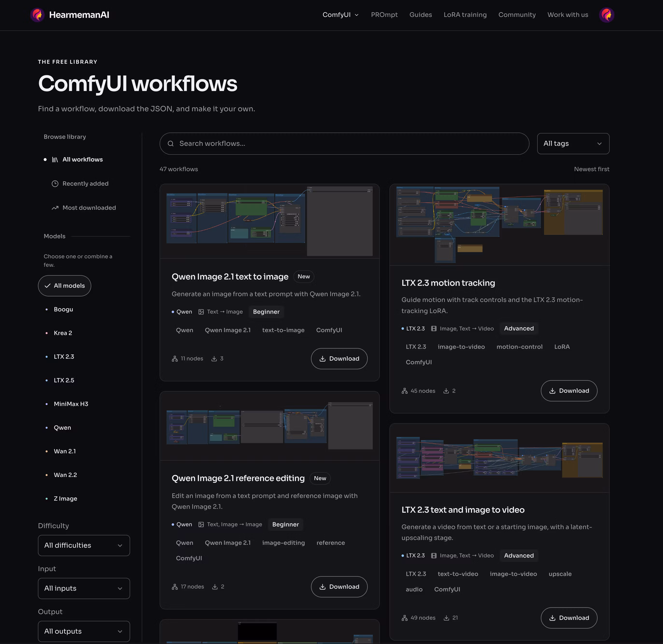Click the text-to-image tag on the Qwen card
The height and width of the screenshot is (644, 663).
point(283,330)
